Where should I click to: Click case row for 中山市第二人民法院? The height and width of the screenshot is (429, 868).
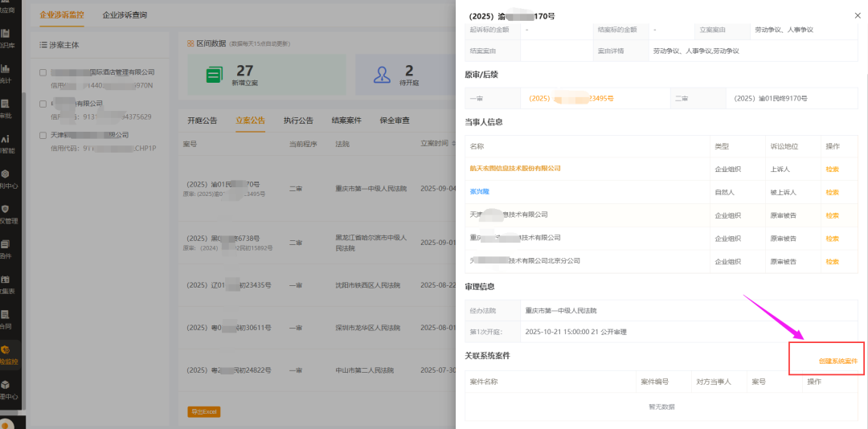(x=317, y=370)
